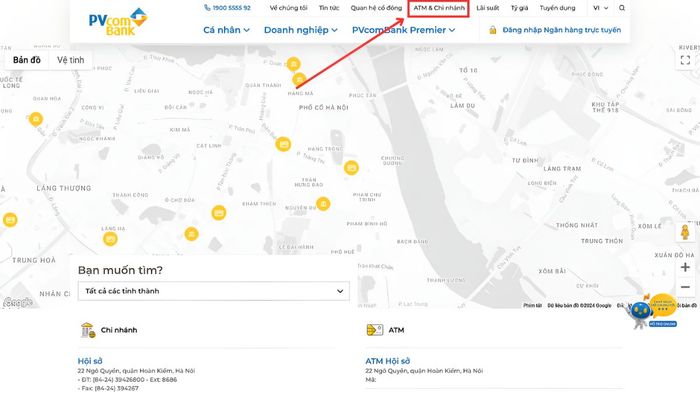Click the marker west of Trung Hoà
The image size is (700, 394).
point(10,220)
